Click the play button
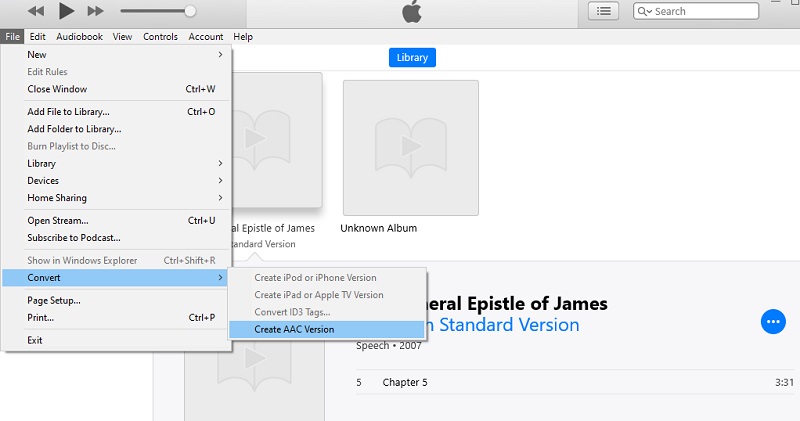The image size is (800, 421). click(x=66, y=11)
